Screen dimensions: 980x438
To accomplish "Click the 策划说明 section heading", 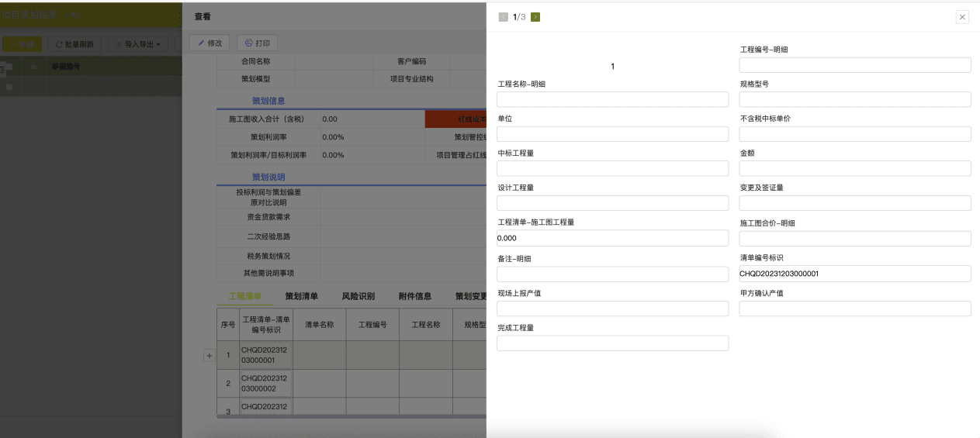I will pyautogui.click(x=268, y=177).
